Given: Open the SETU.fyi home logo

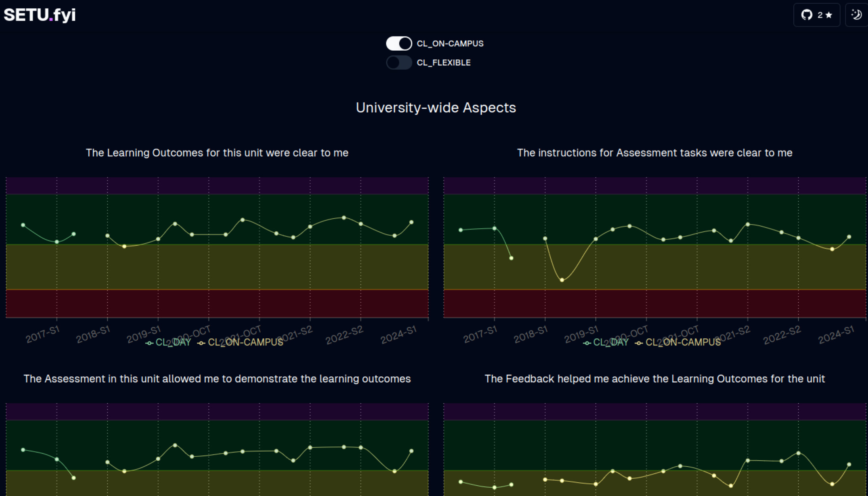Looking at the screenshot, I should pos(40,15).
